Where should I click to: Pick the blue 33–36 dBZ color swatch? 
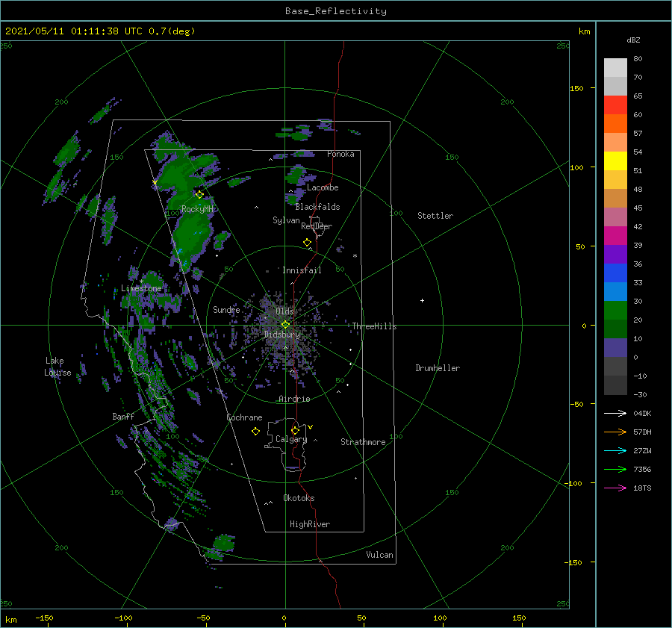[615, 273]
